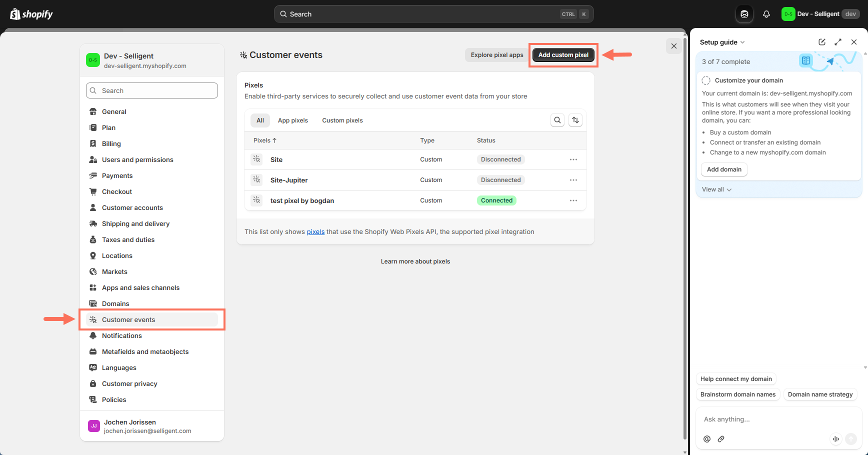The height and width of the screenshot is (455, 868).
Task: Switch to Custom pixels tab
Action: tap(342, 120)
